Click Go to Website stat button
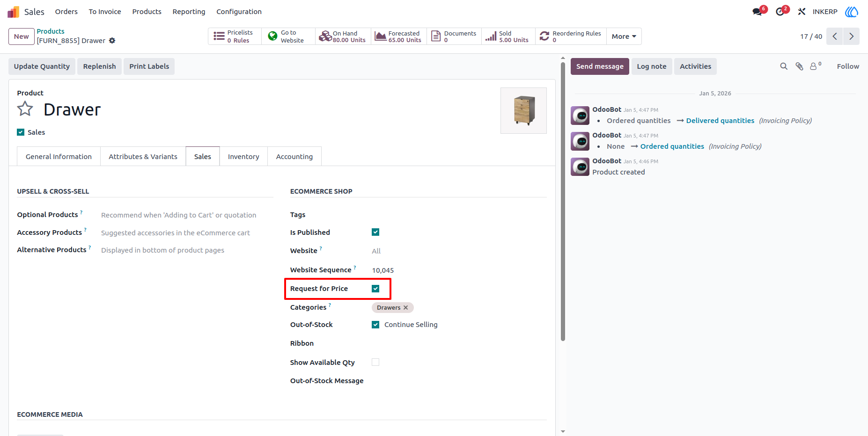 (288, 36)
